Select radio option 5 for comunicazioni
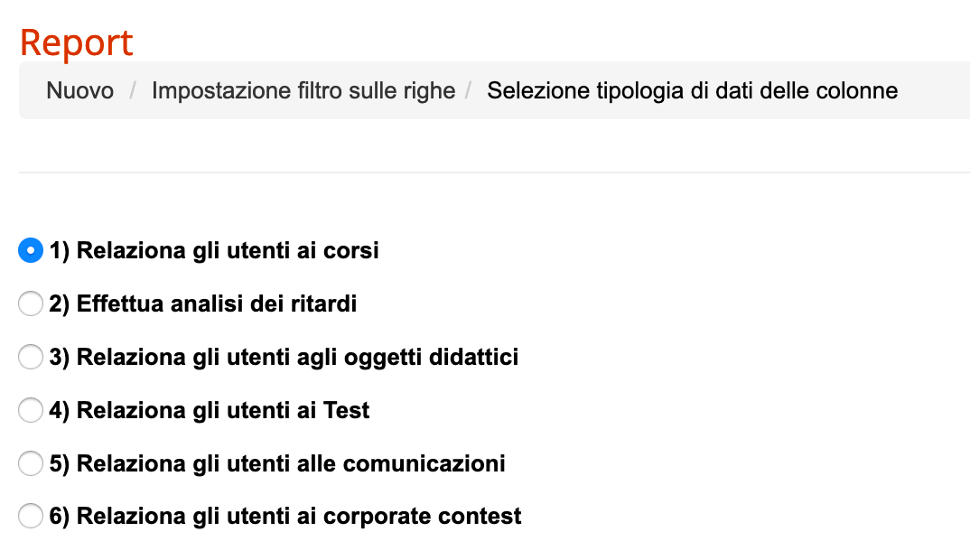This screenshot has width=970, height=560. pos(31,464)
